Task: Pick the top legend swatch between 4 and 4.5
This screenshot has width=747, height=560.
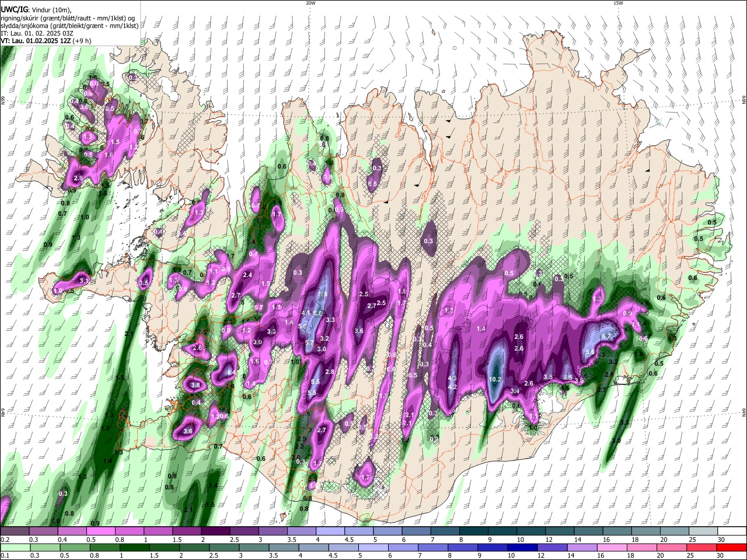Action: click(330, 531)
